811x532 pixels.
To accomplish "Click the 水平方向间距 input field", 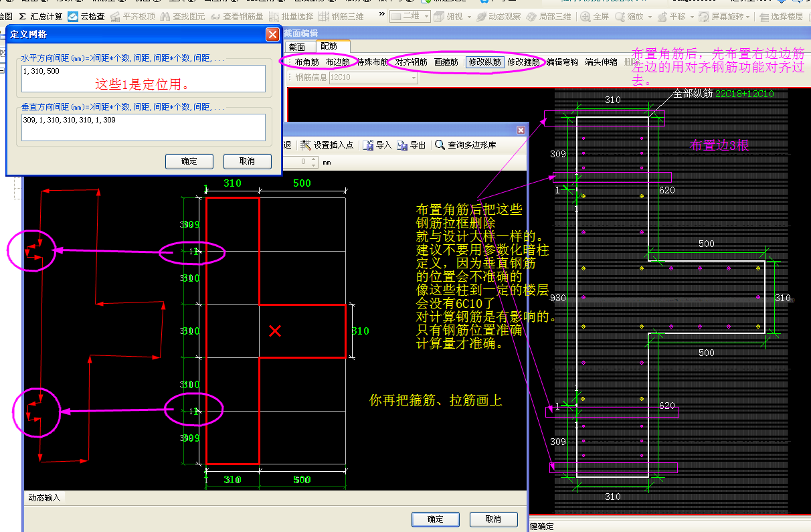I will (x=143, y=78).
